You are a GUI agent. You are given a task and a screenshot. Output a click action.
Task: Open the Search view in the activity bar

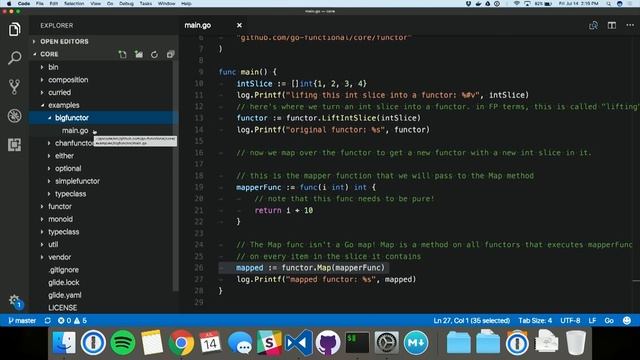[x=14, y=58]
